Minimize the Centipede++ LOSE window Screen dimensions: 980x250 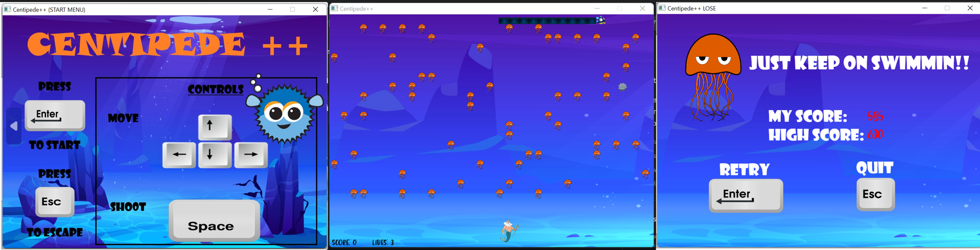coord(925,8)
